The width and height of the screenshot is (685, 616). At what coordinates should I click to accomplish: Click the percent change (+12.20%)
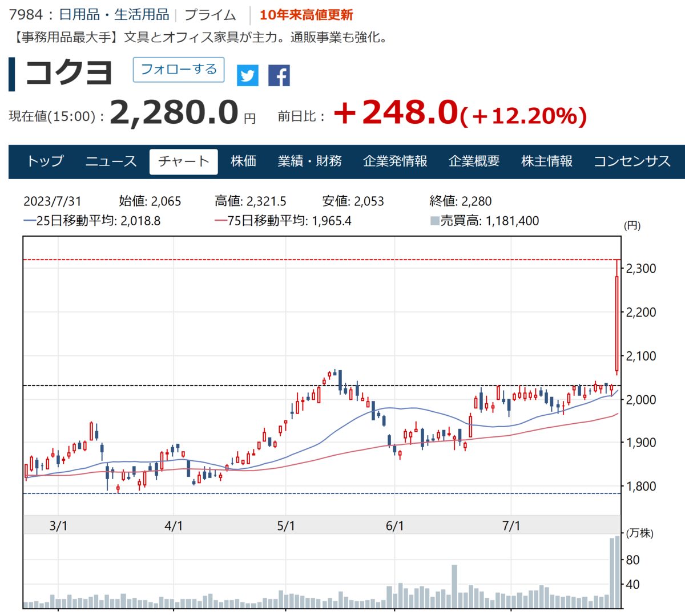coord(523,116)
